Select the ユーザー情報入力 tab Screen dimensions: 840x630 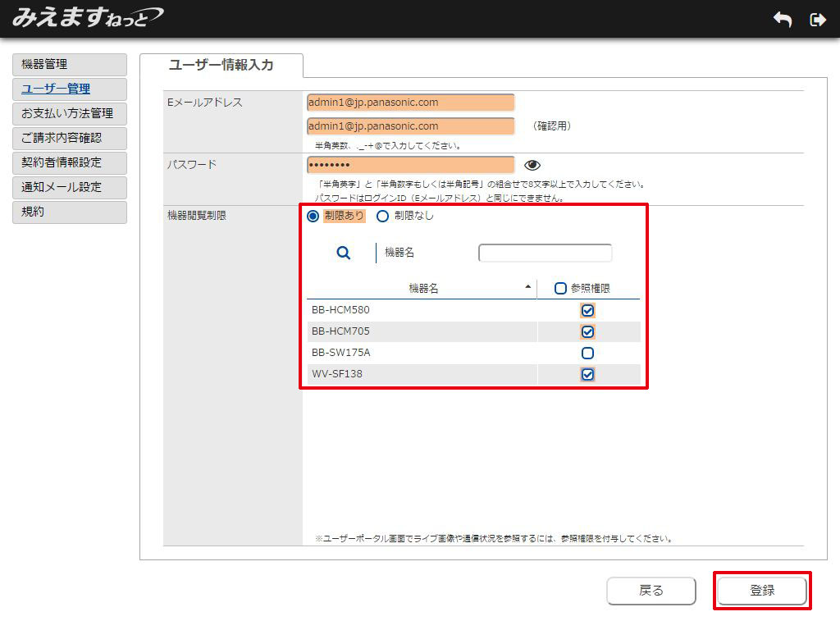click(221, 66)
